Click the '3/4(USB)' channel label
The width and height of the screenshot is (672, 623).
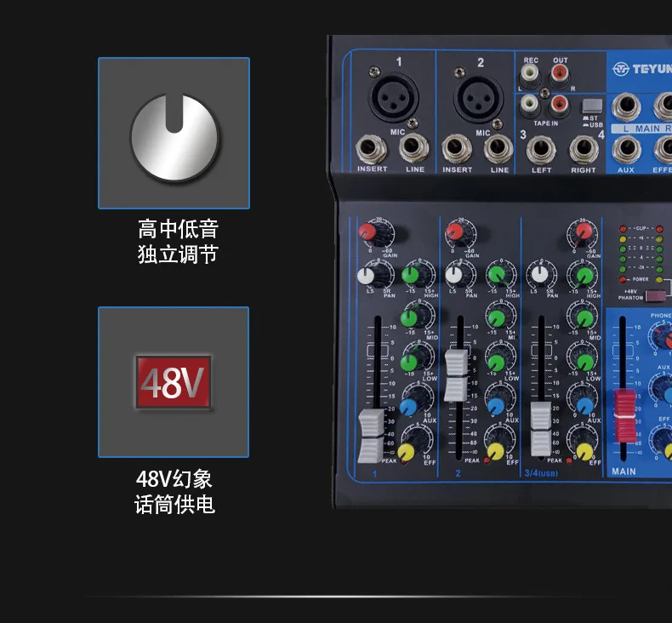[x=541, y=473]
